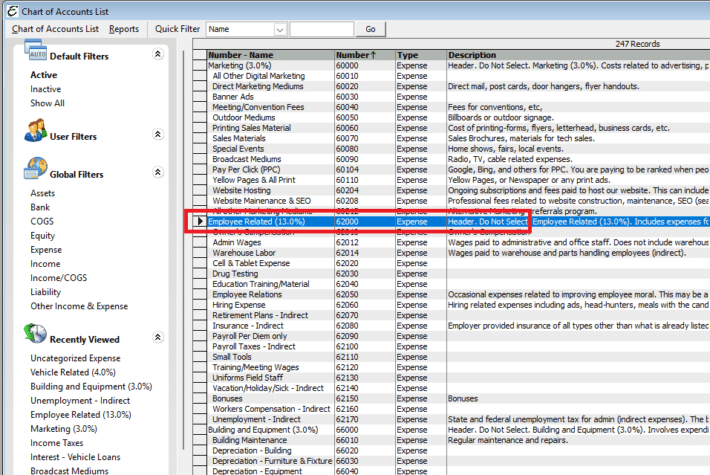This screenshot has height=475, width=710.
Task: Open the Quick Filter field dropdown
Action: (x=278, y=30)
